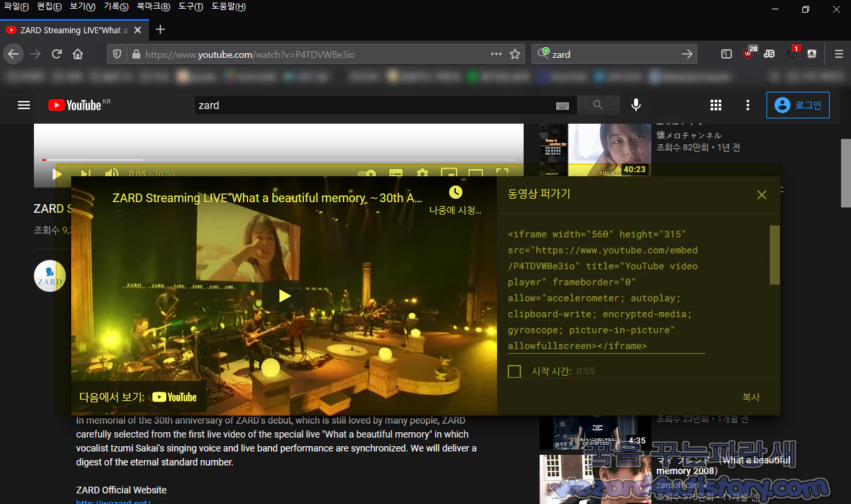Viewport: 851px width, 504px height.
Task: Play the embed preview video
Action: point(284,296)
